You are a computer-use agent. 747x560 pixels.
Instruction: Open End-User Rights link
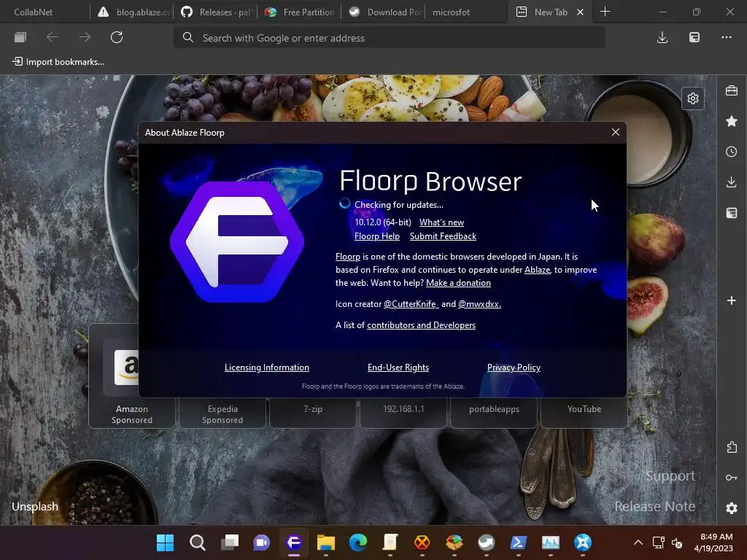[x=398, y=367]
